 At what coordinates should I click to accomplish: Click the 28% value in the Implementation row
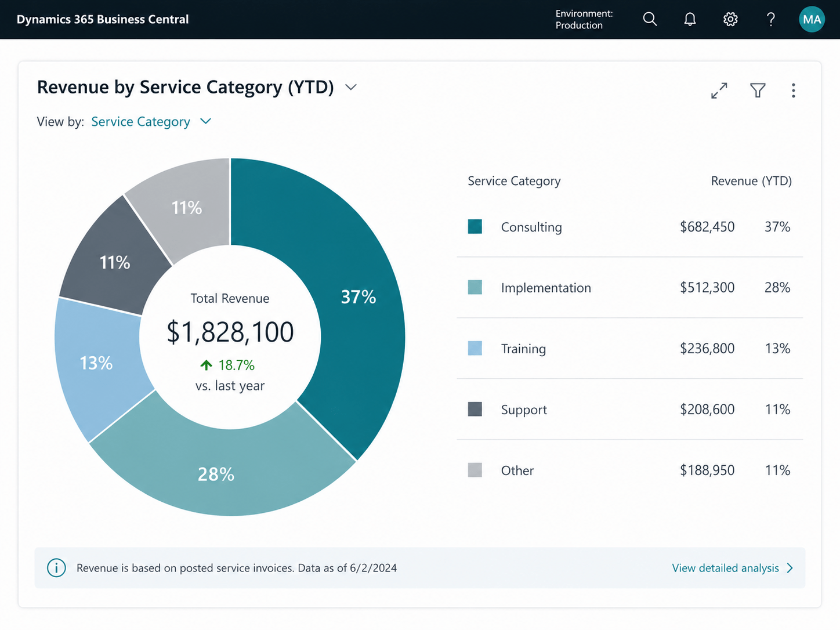[x=777, y=288]
